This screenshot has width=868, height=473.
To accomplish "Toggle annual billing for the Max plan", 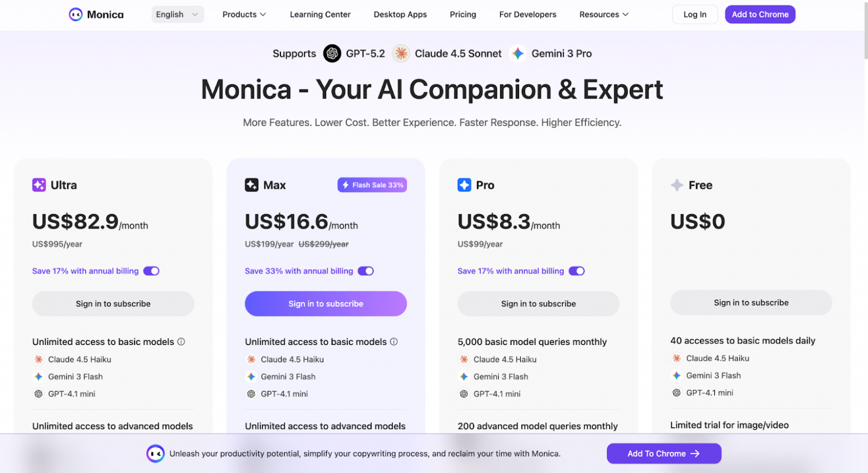I will [x=366, y=271].
